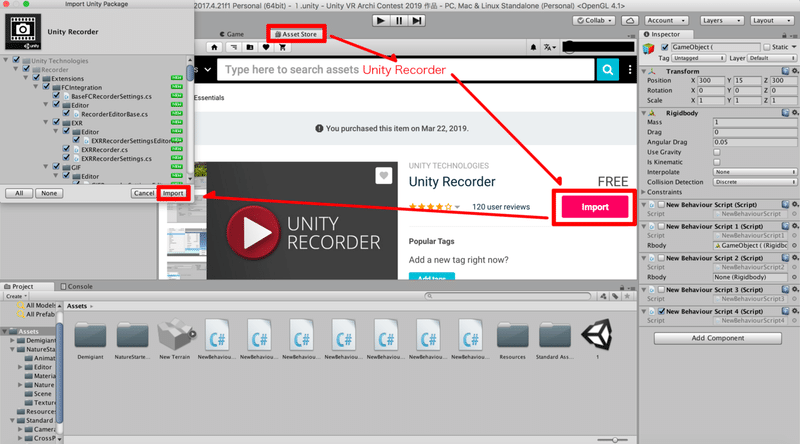Open the Account dropdown
The image size is (800, 444).
[667, 20]
